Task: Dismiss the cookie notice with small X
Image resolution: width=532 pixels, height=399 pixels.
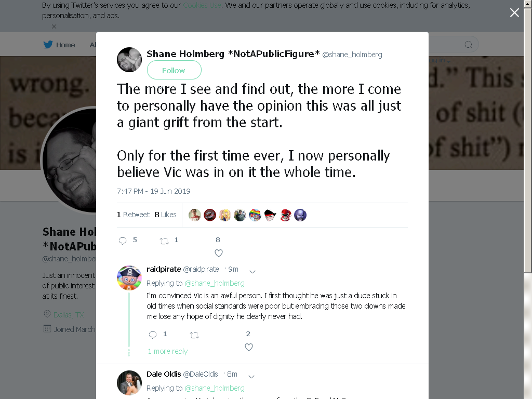Action: 54,26
